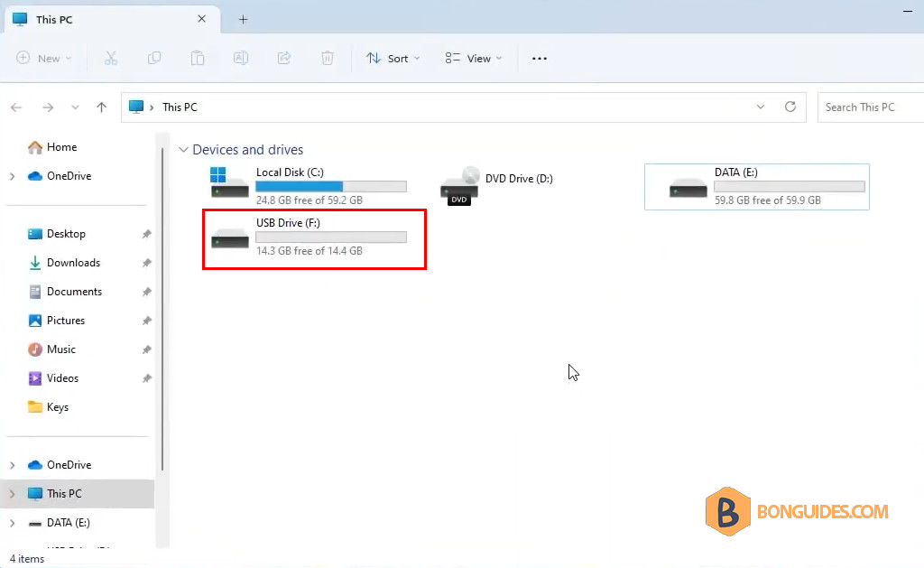
Task: Unpin Pictures using its pin icon
Action: pos(146,321)
